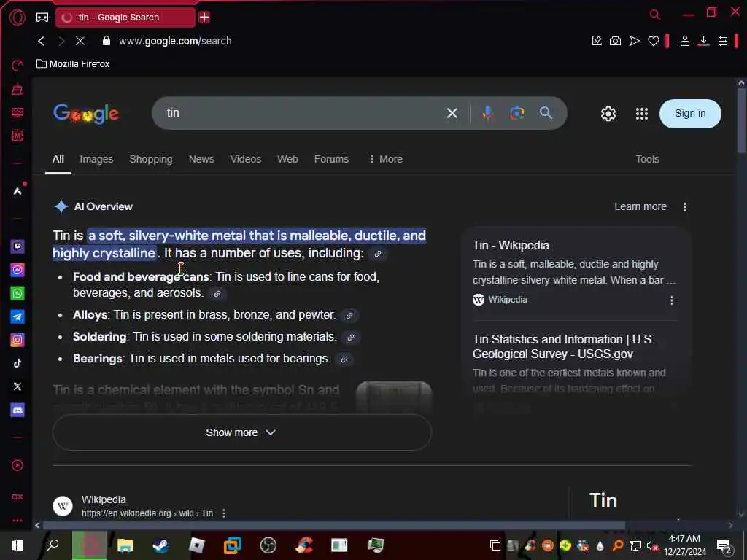Switch to the News tab

201,159
